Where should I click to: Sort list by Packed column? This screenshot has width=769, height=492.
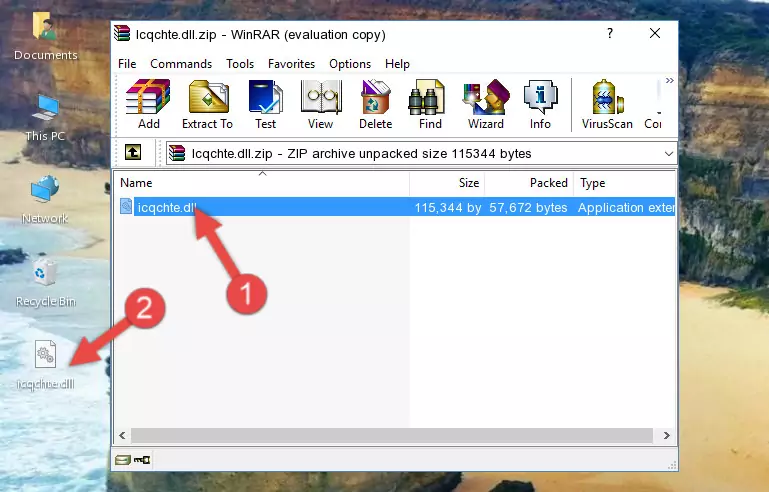[x=529, y=183]
